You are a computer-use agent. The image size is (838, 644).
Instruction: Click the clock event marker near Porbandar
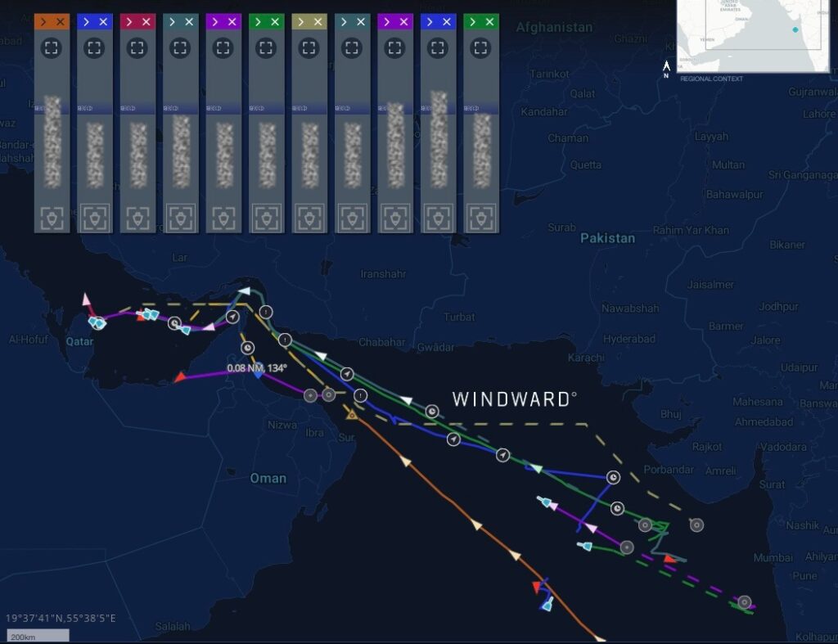tap(613, 477)
